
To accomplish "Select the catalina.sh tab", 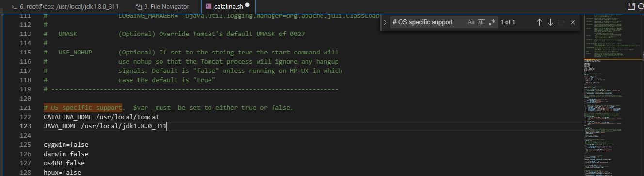I will [x=228, y=7].
